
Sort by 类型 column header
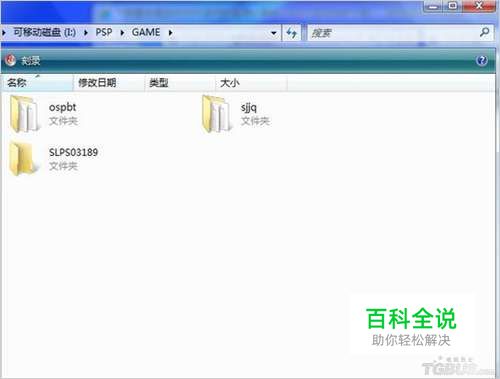coord(180,82)
